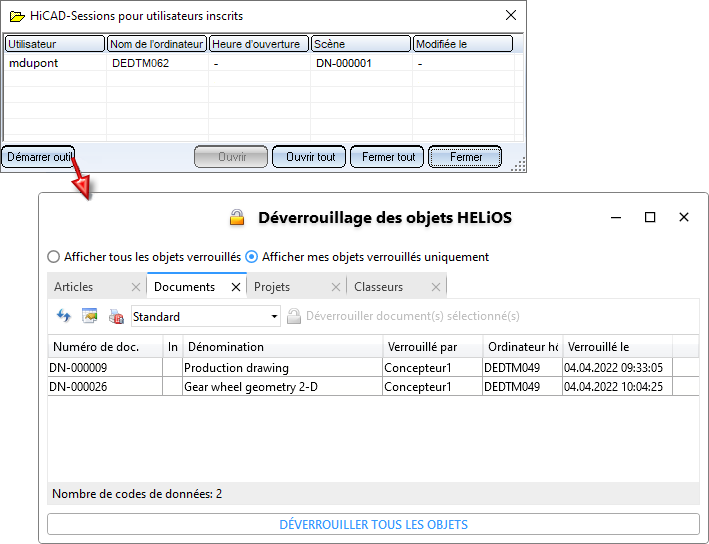Screen dimensions: 709x544
Task: Click the image preview icon in toolbar
Action: [90, 316]
